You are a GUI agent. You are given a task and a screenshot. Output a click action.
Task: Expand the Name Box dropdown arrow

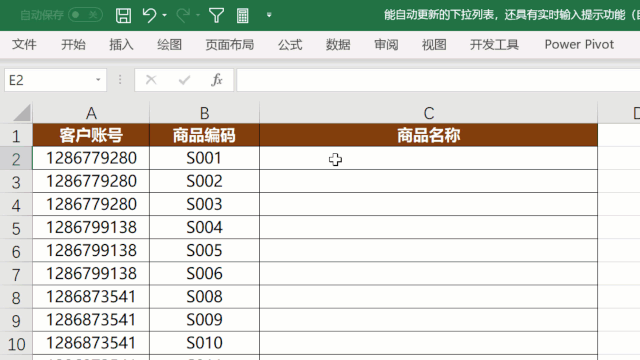(98, 80)
